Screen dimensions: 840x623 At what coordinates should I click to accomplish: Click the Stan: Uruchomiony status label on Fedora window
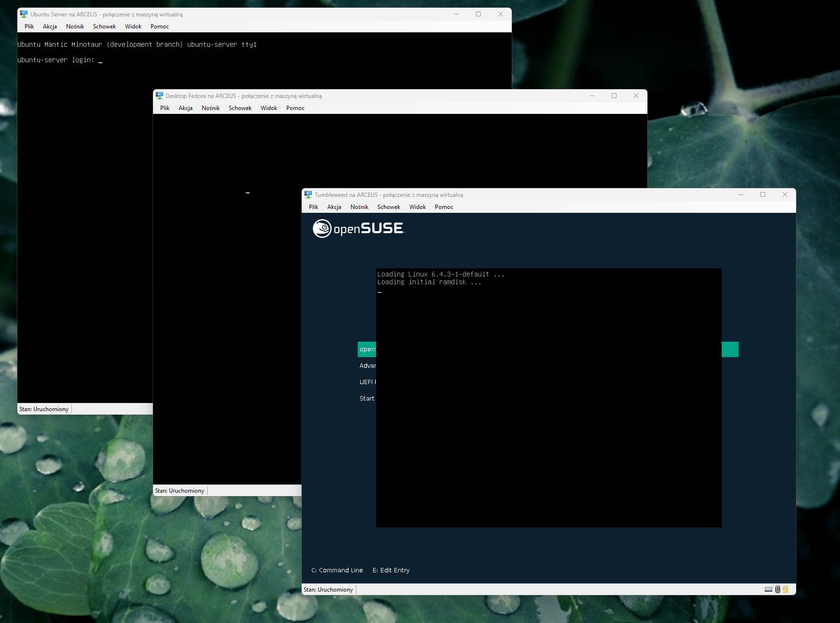tap(180, 490)
